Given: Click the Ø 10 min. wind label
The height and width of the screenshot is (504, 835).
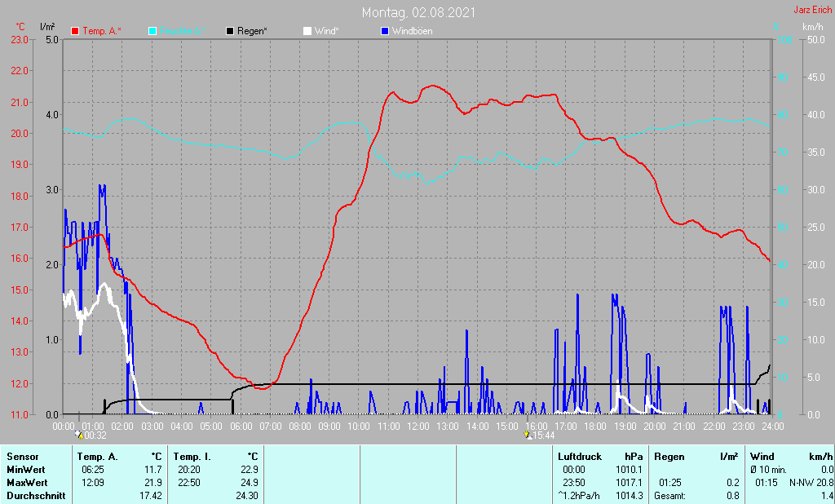Looking at the screenshot, I should (x=768, y=470).
